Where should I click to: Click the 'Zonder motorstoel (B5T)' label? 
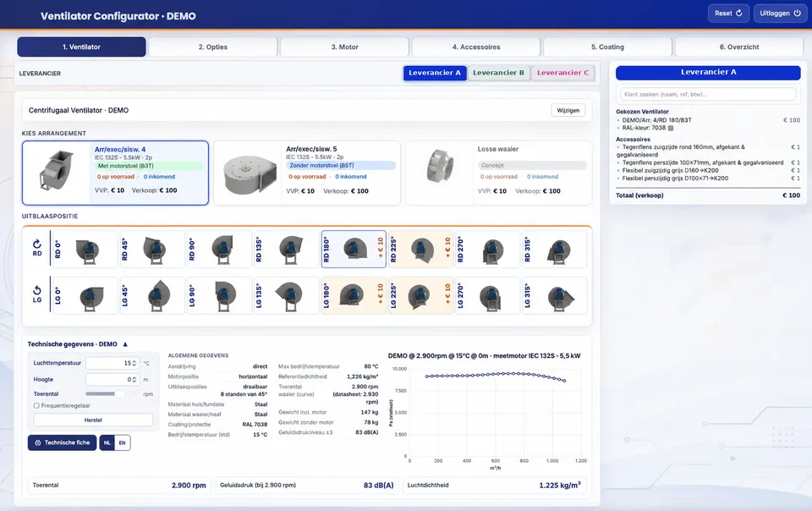[341, 166]
